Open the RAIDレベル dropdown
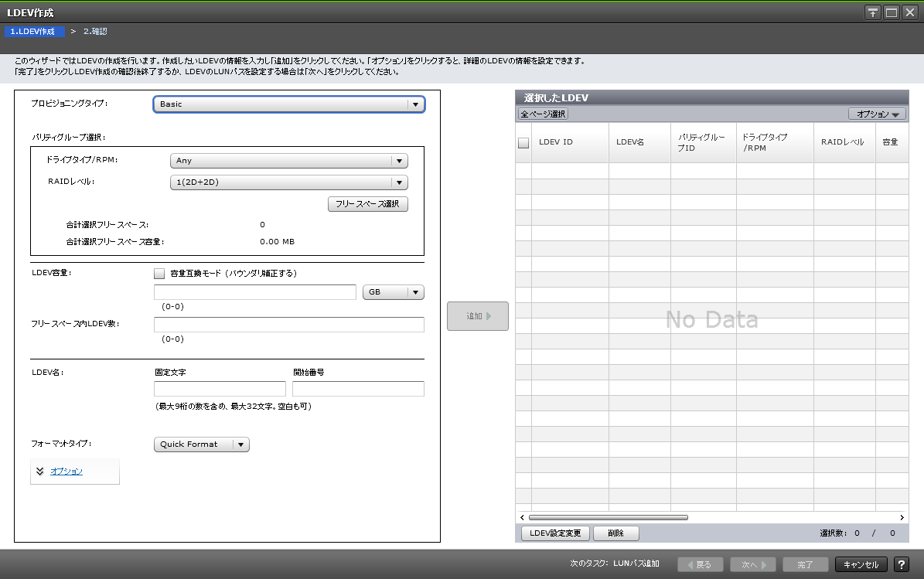This screenshot has height=579, width=924. [288, 182]
